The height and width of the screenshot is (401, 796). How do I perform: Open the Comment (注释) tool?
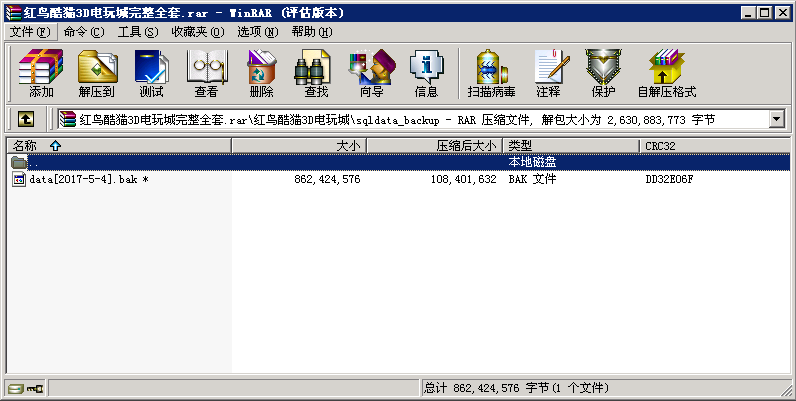[x=548, y=74]
